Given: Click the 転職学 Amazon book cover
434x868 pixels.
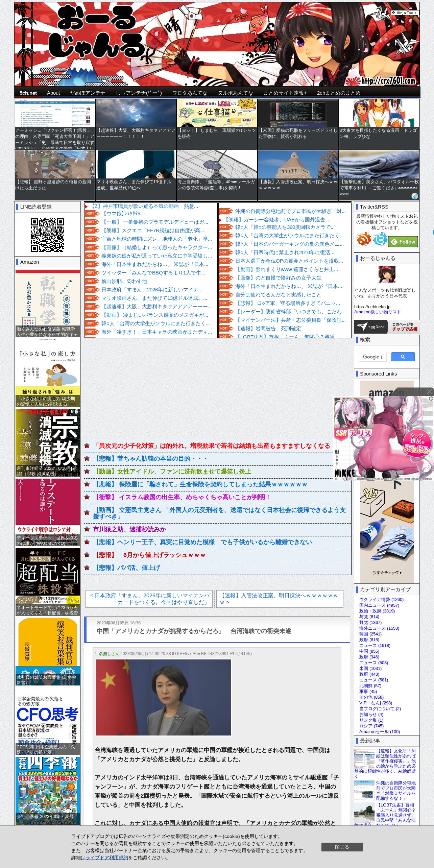Looking at the screenshot, I should (48, 303).
